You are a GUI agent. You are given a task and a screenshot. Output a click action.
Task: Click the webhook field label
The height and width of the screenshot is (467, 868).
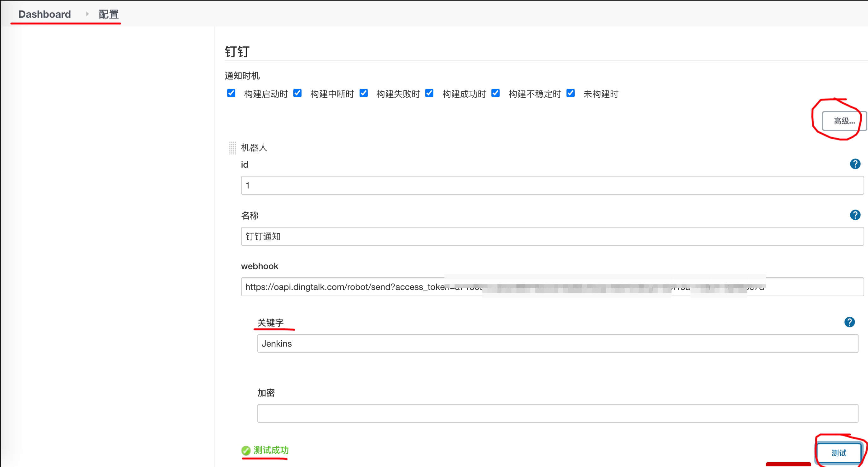(x=260, y=266)
